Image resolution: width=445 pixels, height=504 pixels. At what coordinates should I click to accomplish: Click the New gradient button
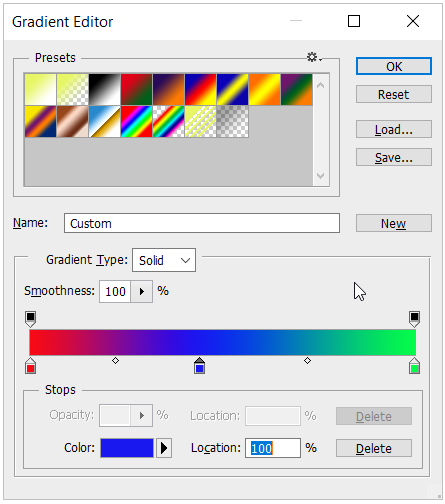394,223
